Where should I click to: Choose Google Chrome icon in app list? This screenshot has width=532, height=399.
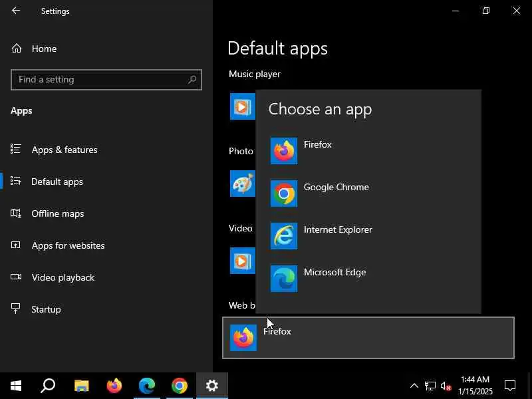coord(284,194)
